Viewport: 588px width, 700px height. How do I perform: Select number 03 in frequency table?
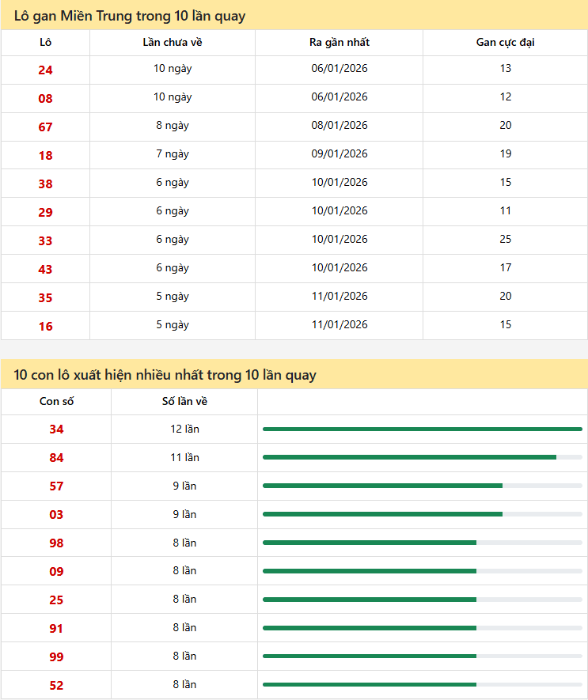pyautogui.click(x=56, y=515)
